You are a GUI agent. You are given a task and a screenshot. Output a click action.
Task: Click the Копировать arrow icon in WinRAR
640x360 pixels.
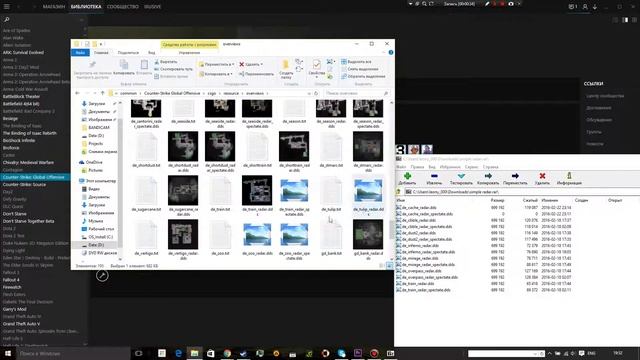tap(488, 176)
